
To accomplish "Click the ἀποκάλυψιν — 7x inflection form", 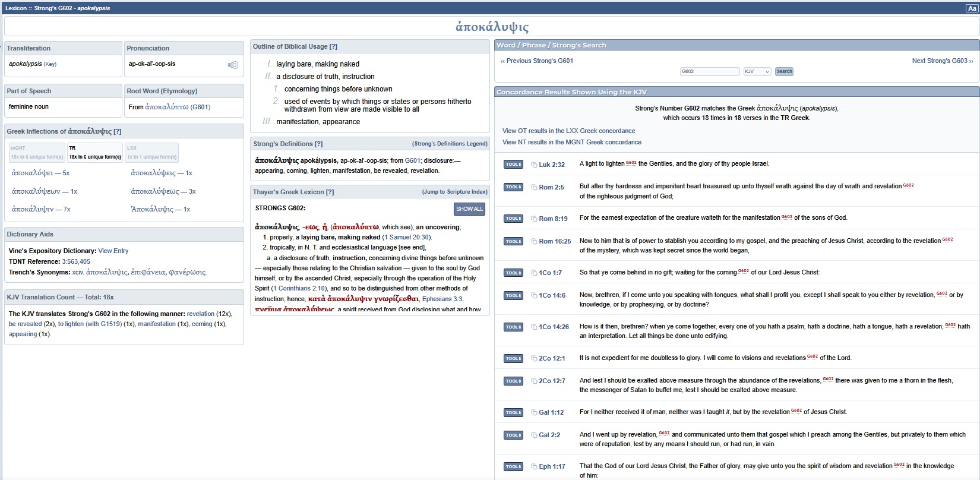I will click(x=41, y=209).
